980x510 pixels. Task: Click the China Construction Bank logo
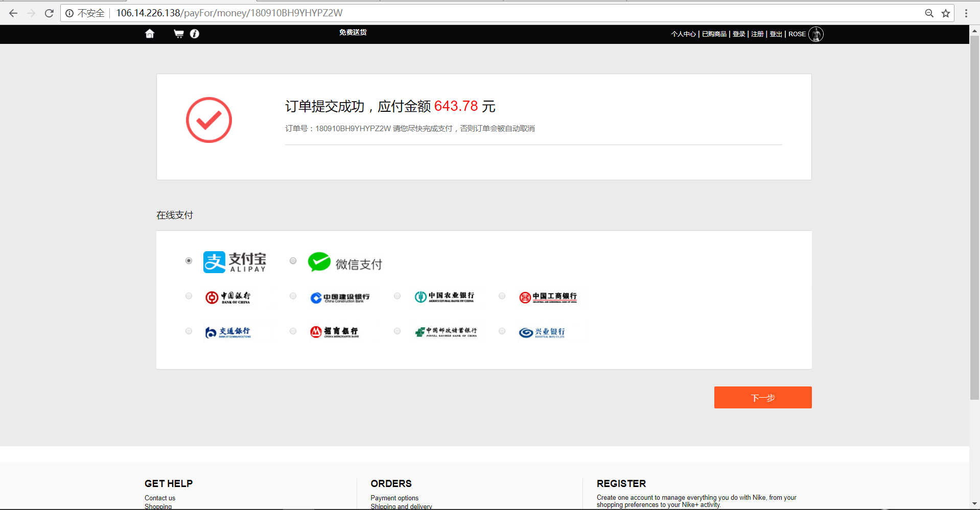coord(340,298)
